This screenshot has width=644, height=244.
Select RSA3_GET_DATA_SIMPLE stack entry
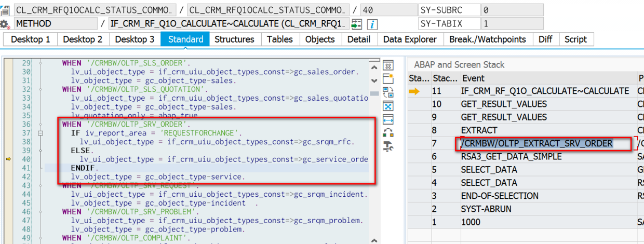511,156
